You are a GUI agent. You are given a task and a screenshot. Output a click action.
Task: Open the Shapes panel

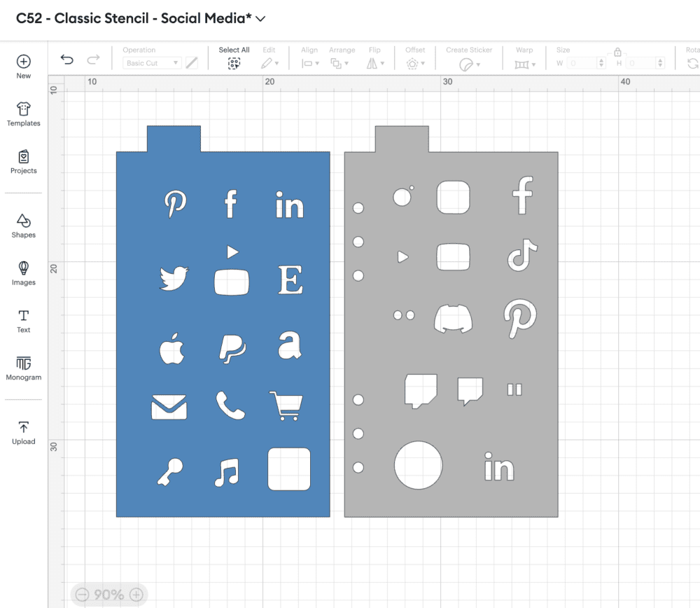(x=24, y=221)
